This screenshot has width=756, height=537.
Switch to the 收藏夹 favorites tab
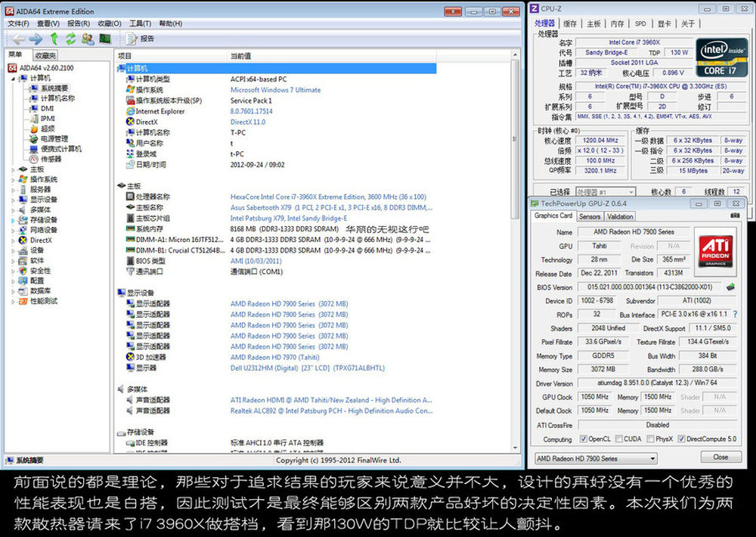46,55
